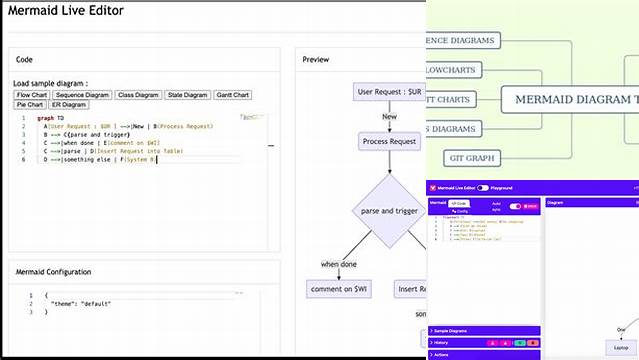Viewport: 639px width, 360px height.
Task: Click the collapse marker beside the code editor
Action: (x=271, y=146)
